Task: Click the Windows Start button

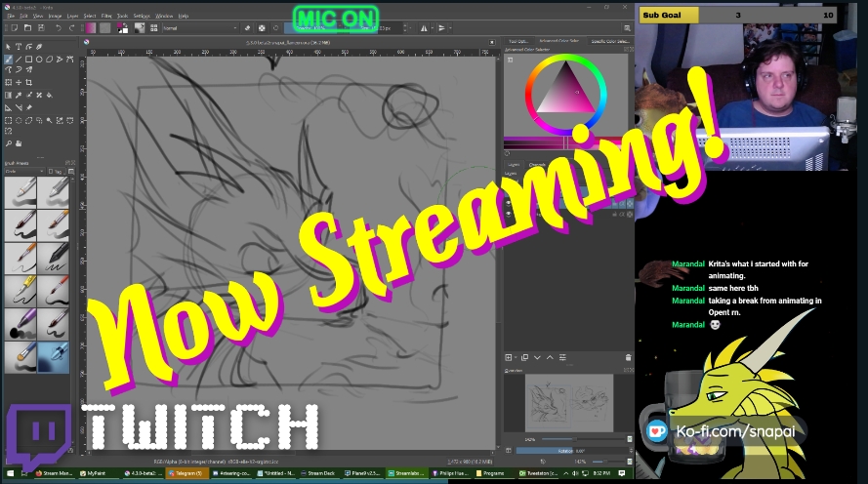Action: (x=10, y=473)
